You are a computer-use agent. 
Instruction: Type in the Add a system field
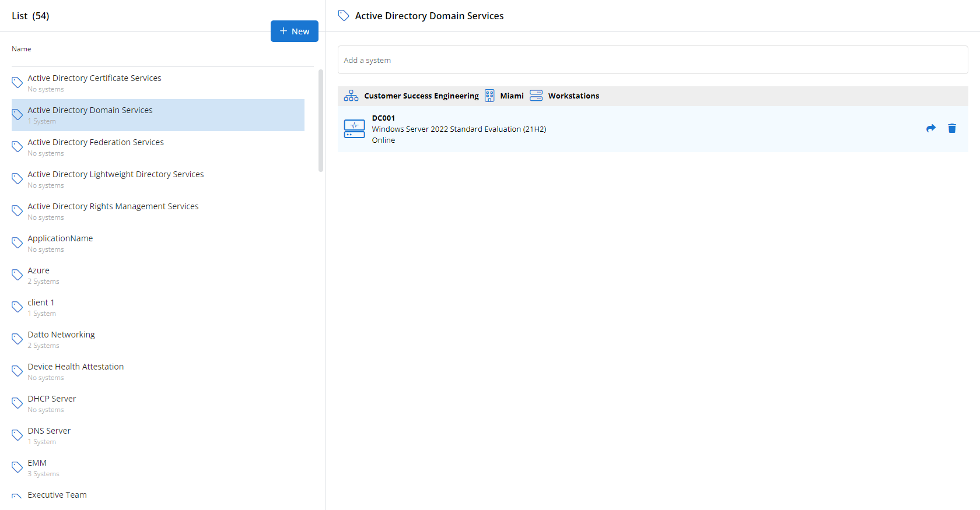[x=652, y=60]
